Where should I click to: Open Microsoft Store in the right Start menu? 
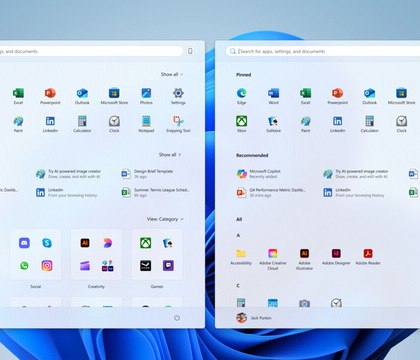point(401,96)
